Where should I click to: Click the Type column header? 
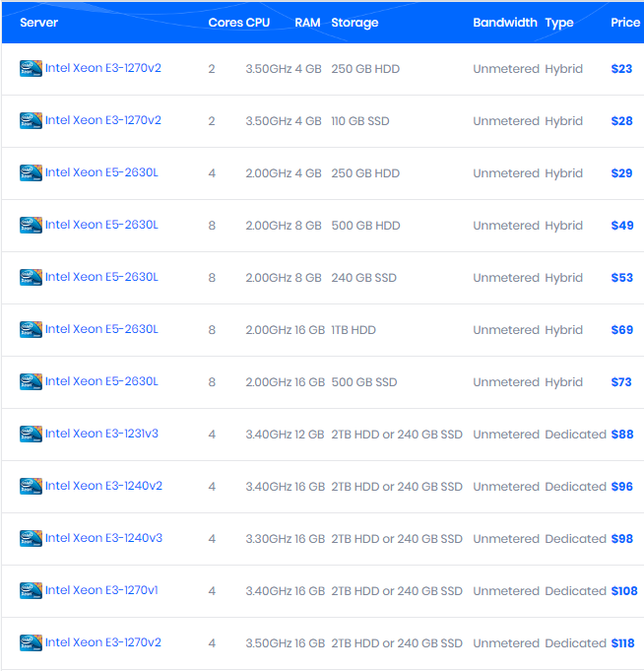point(558,23)
